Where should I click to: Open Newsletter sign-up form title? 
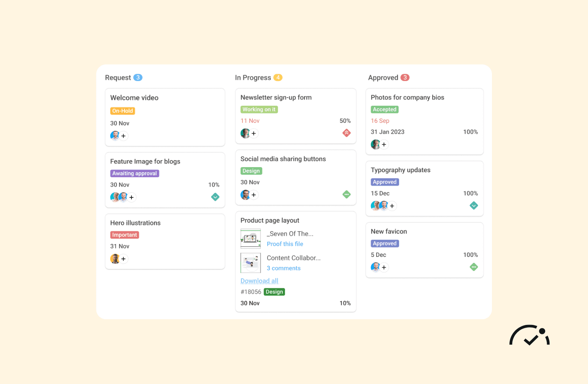tap(276, 98)
